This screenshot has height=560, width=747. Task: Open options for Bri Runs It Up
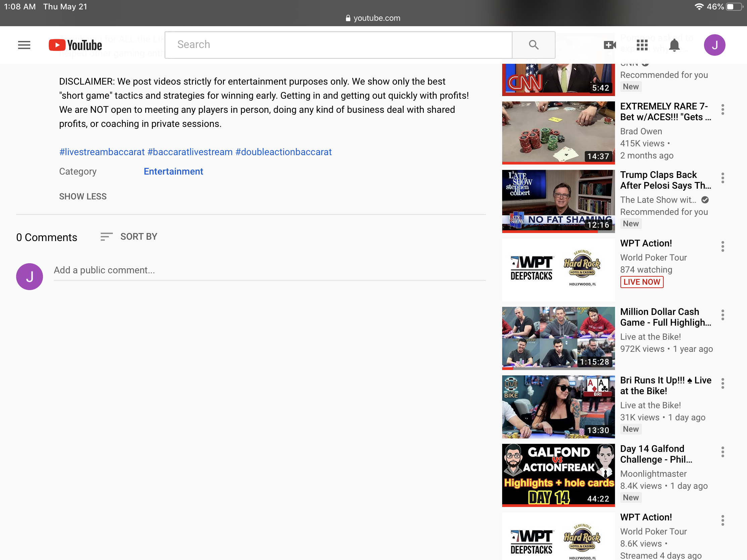[x=722, y=383]
